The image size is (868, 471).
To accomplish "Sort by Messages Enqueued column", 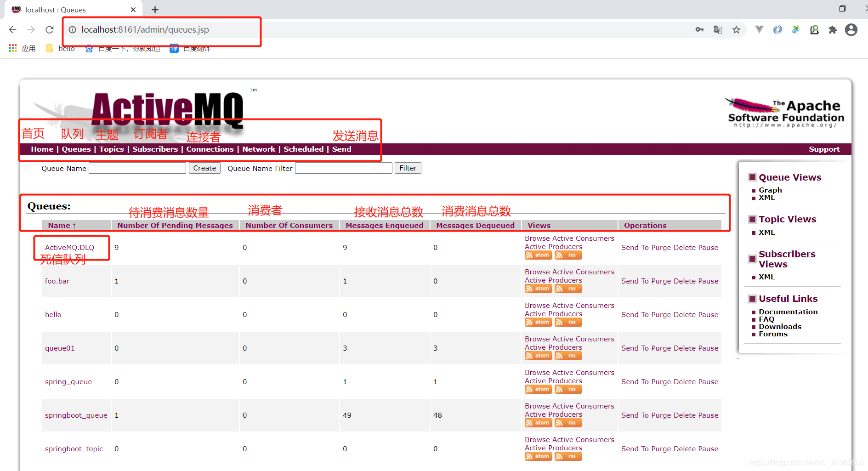I will point(385,226).
